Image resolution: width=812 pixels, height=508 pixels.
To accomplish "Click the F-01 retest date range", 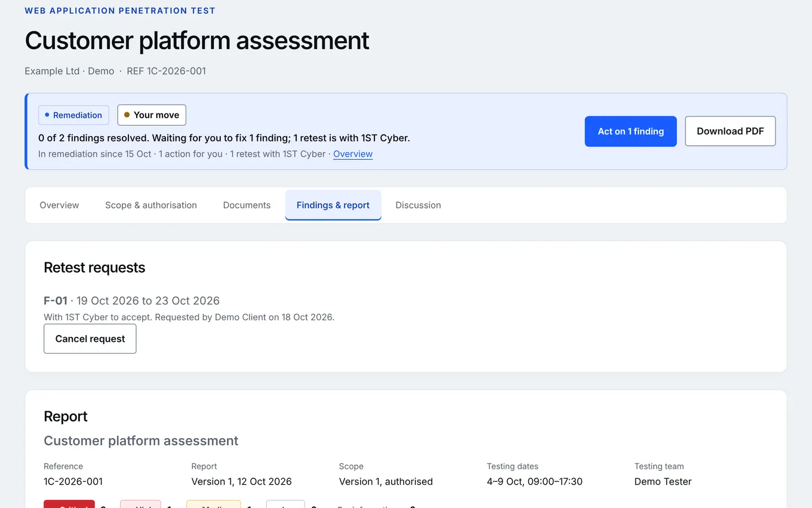I will (x=148, y=301).
